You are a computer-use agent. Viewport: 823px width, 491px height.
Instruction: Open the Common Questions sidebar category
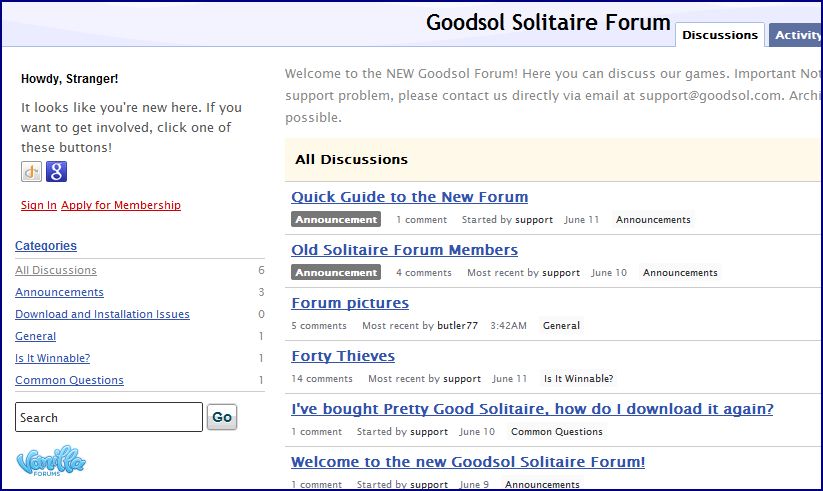[69, 380]
